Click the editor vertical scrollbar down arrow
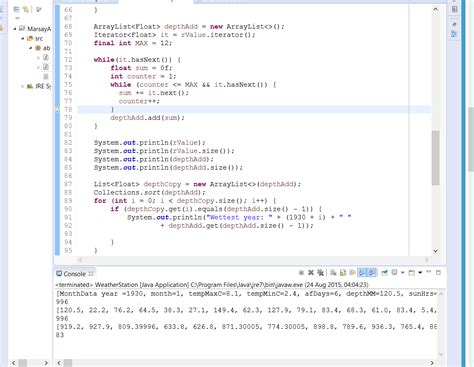 pos(435,251)
